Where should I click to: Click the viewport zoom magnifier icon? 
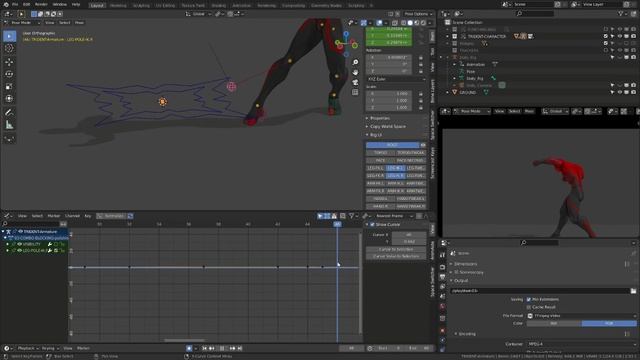pos(356,62)
